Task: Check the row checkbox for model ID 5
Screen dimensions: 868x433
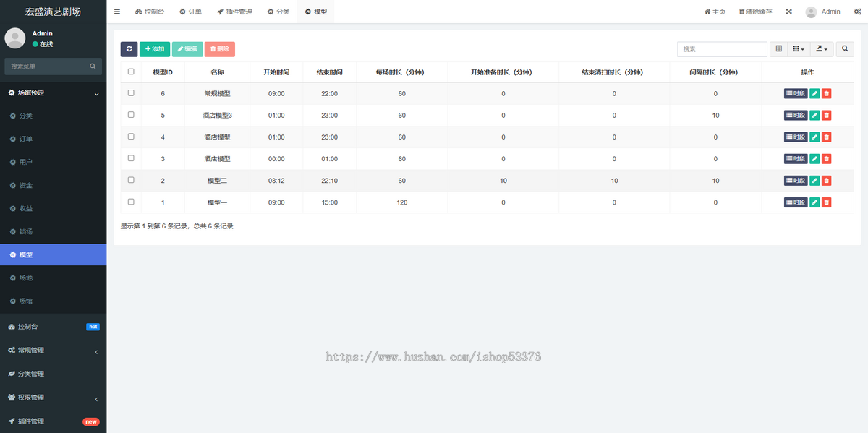Action: [x=131, y=115]
